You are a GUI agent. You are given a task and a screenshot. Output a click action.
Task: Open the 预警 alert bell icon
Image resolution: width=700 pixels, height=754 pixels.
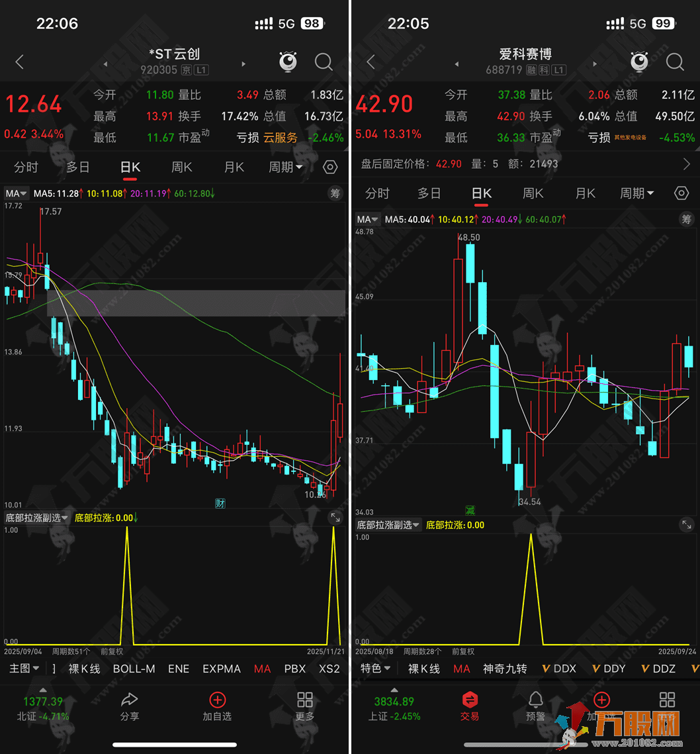click(x=536, y=700)
